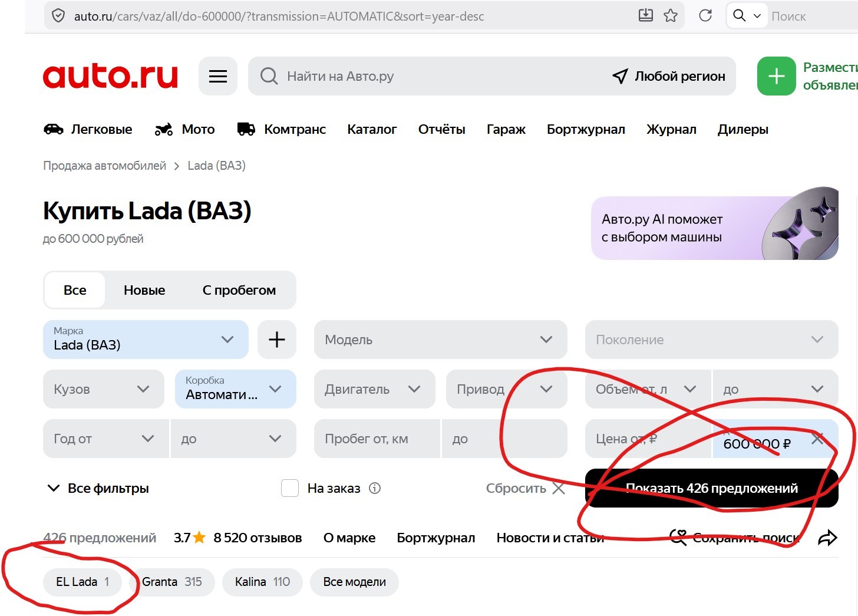Open the Год от dropdown
This screenshot has height=616, width=858.
coord(106,439)
